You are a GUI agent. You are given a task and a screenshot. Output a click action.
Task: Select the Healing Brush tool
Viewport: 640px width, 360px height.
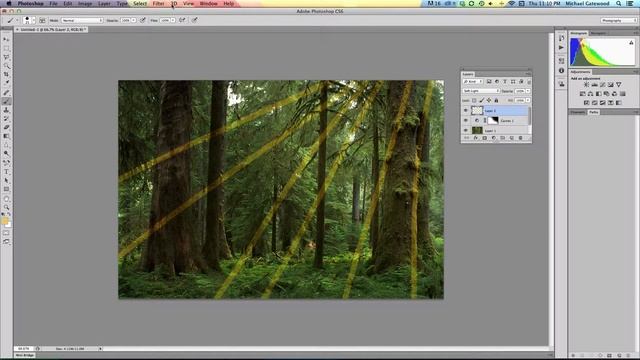(6, 93)
